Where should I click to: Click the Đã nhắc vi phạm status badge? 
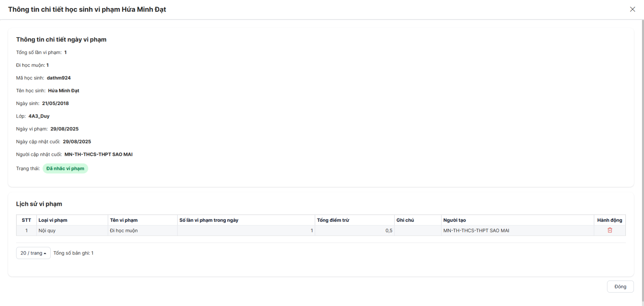point(65,168)
